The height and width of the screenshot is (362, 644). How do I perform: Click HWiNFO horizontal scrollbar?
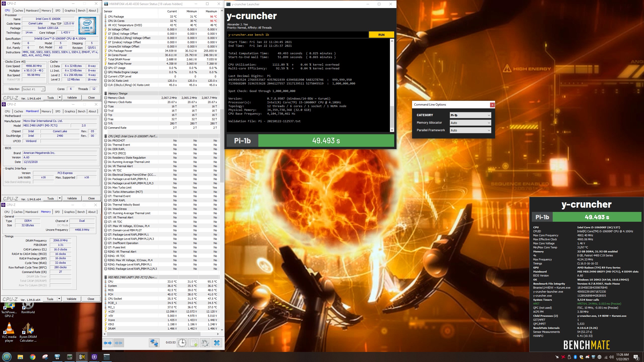click(x=154, y=334)
